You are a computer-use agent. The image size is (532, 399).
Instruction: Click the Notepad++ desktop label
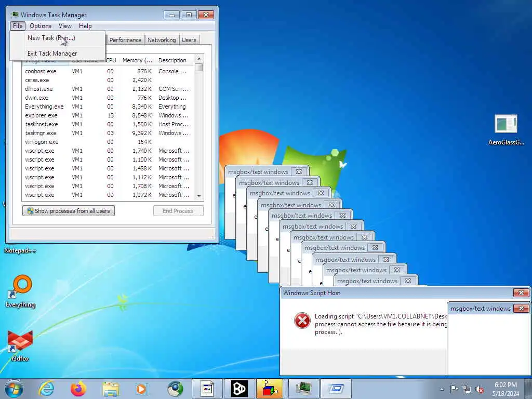[x=20, y=251]
